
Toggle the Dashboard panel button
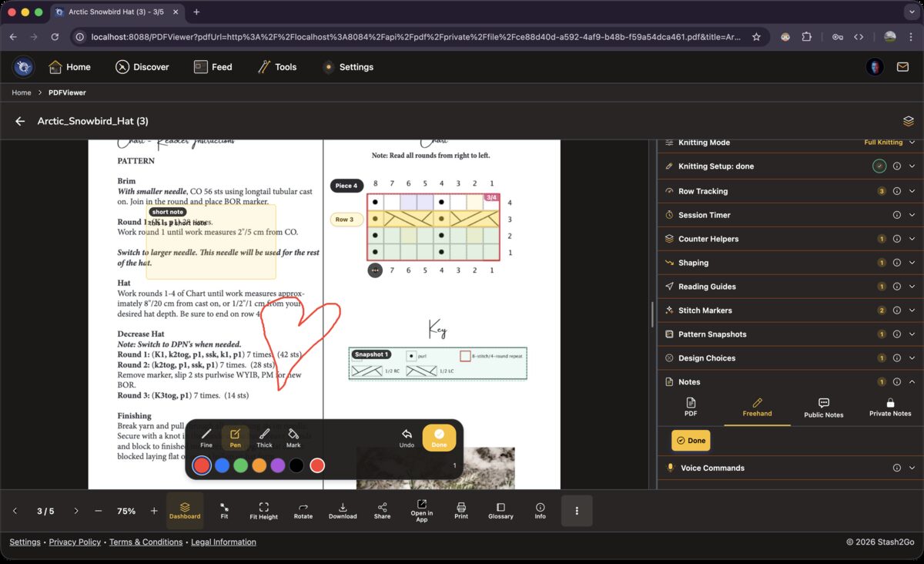185,511
